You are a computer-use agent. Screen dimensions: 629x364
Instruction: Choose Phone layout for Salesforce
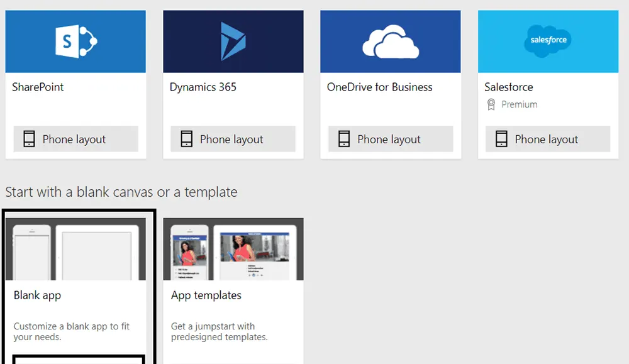pyautogui.click(x=548, y=139)
